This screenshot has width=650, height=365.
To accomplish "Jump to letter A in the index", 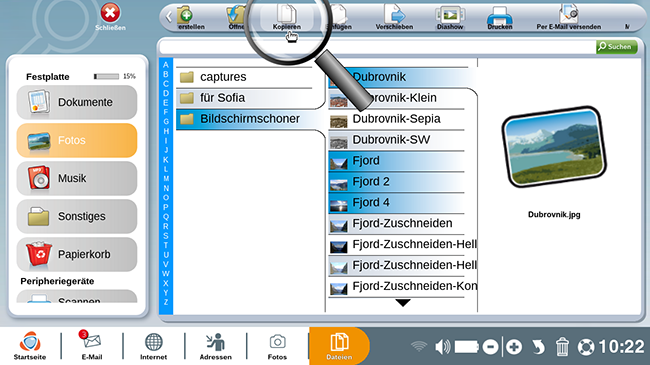I will click(x=166, y=65).
